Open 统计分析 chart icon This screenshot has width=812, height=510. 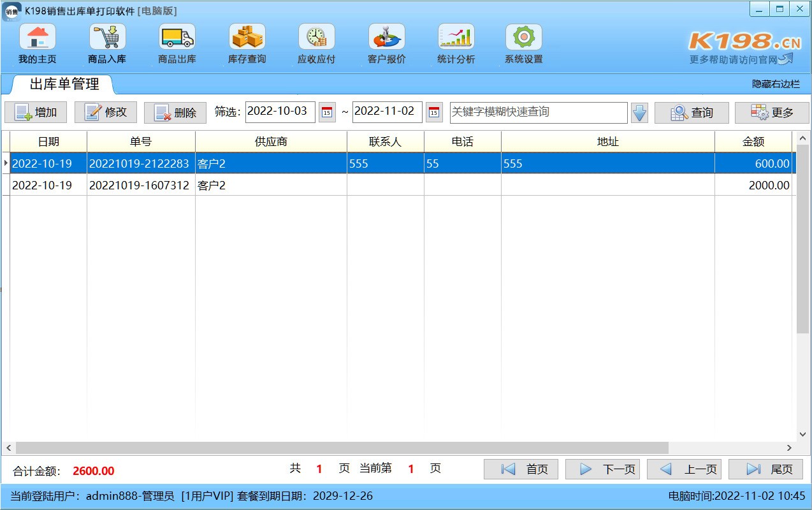[456, 38]
